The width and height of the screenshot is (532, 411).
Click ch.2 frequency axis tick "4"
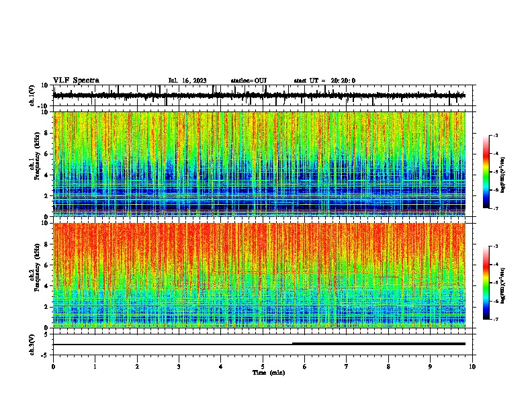tap(46, 286)
